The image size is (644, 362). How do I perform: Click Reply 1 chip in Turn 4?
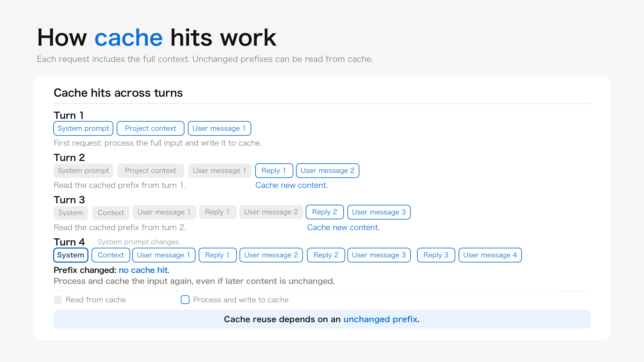pyautogui.click(x=218, y=255)
